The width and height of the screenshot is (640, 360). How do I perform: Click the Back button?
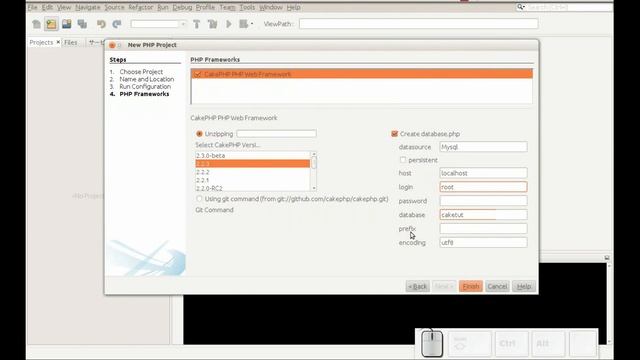[x=418, y=286]
